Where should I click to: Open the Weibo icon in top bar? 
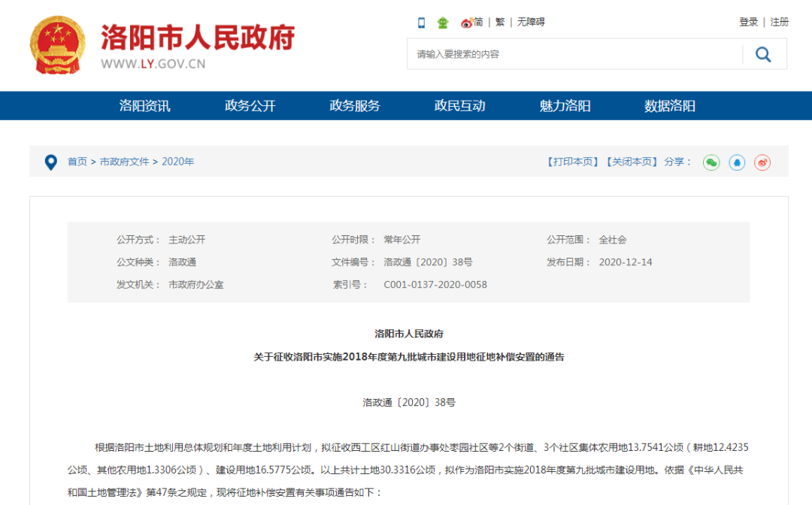pos(466,23)
